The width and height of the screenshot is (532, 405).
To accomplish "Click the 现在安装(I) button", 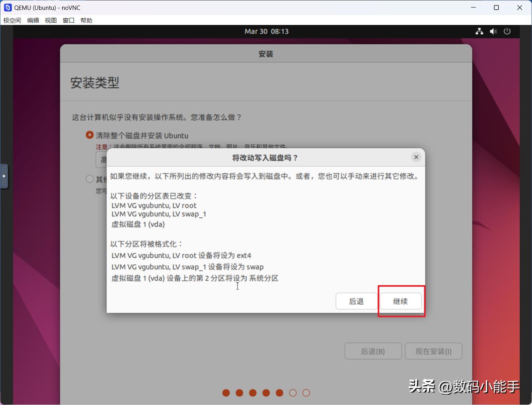I will coord(433,351).
